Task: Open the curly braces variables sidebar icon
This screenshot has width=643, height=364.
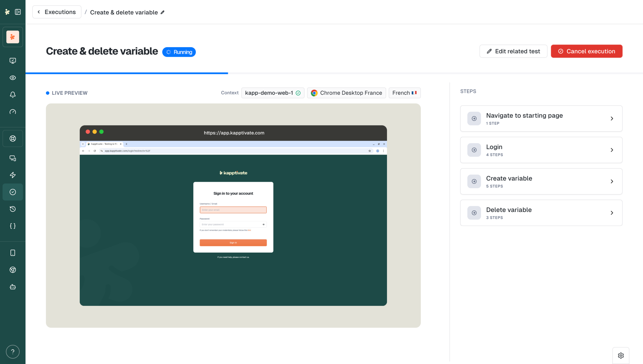Action: pyautogui.click(x=13, y=226)
